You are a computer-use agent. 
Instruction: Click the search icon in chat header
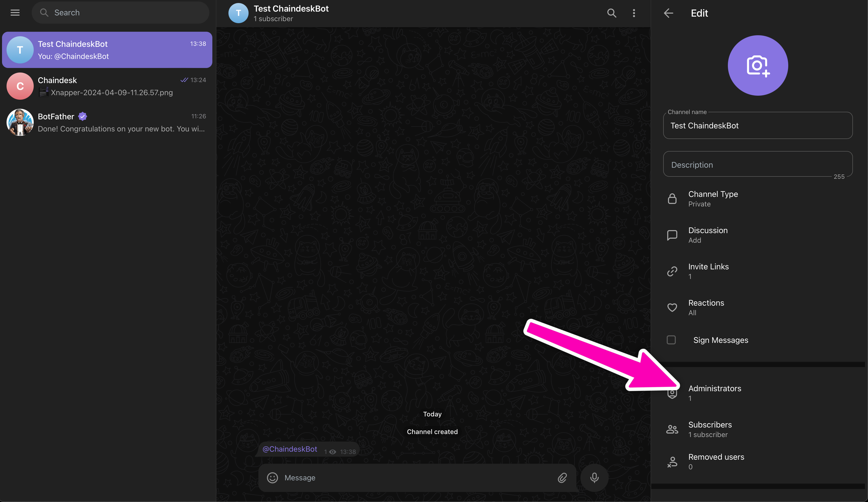[x=611, y=13]
